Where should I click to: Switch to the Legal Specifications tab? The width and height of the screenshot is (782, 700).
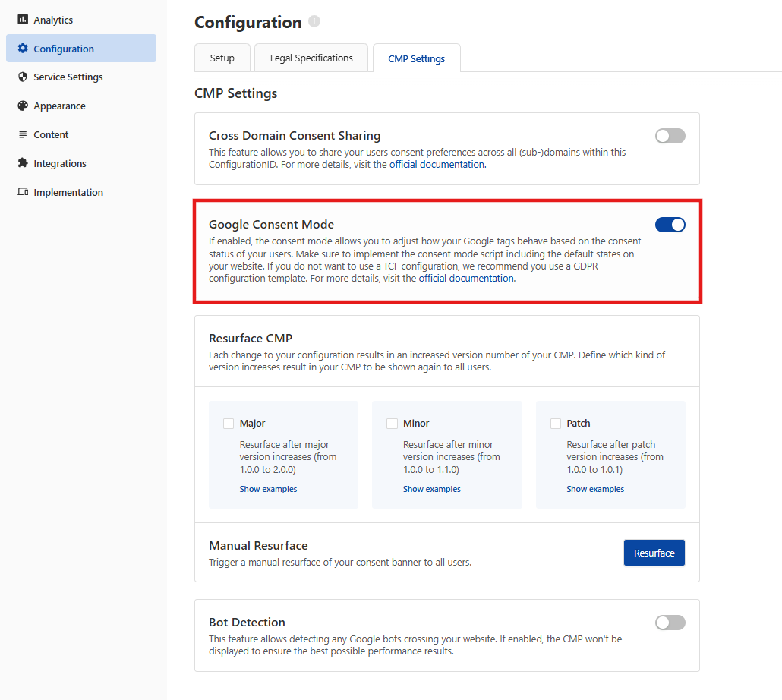311,58
